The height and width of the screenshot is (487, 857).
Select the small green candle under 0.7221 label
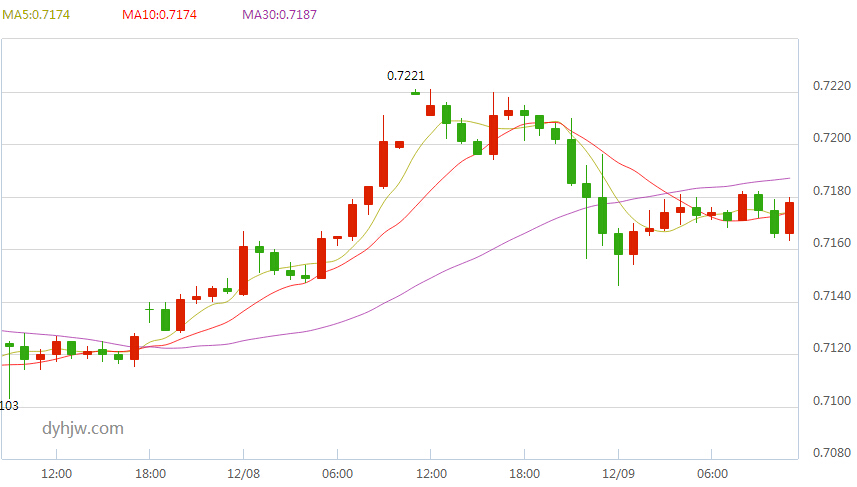pyautogui.click(x=415, y=93)
